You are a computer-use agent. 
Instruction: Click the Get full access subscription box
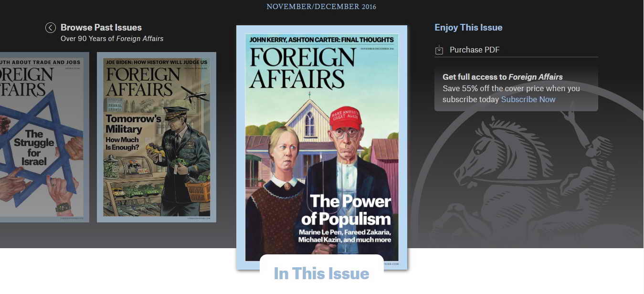click(516, 88)
